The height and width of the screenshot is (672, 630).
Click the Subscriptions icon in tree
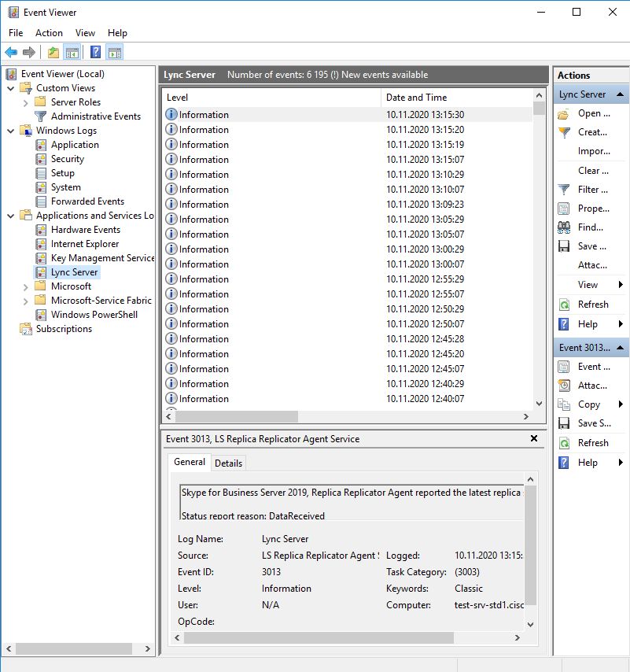[26, 329]
